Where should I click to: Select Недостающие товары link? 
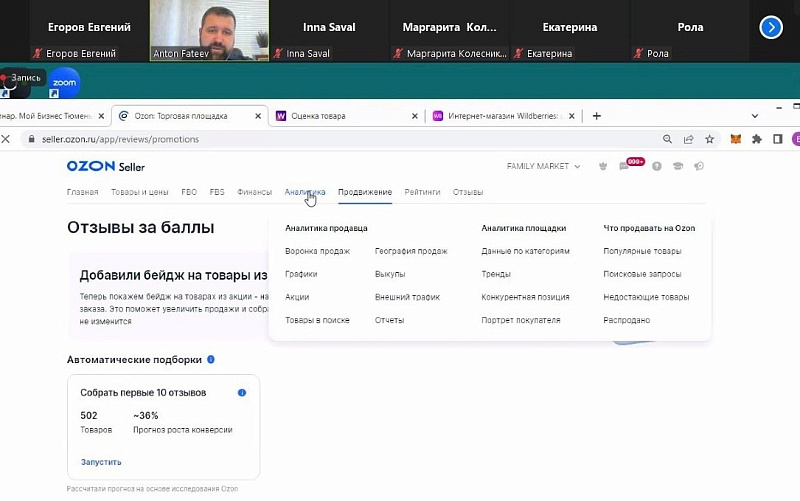(646, 297)
